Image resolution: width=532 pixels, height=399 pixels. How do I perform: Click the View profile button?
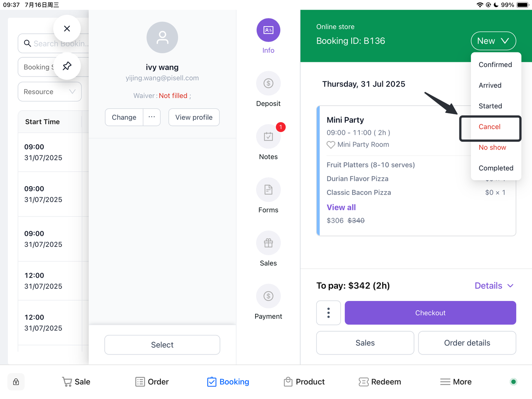[194, 118]
